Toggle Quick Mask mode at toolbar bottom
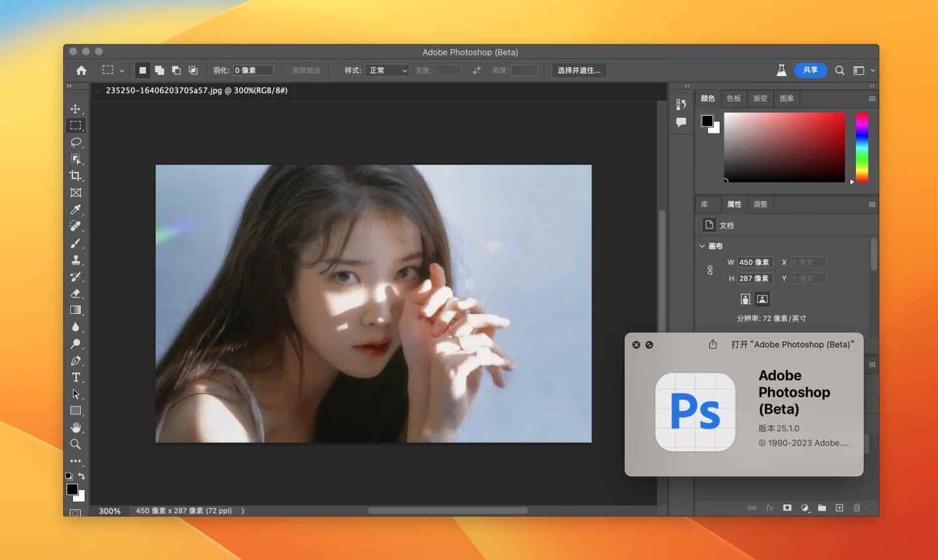The height and width of the screenshot is (560, 938). 76,513
